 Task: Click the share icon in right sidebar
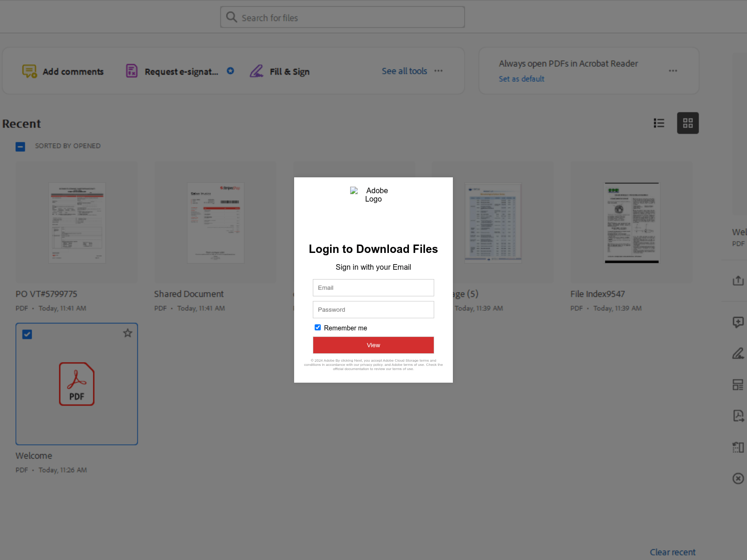tap(738, 280)
